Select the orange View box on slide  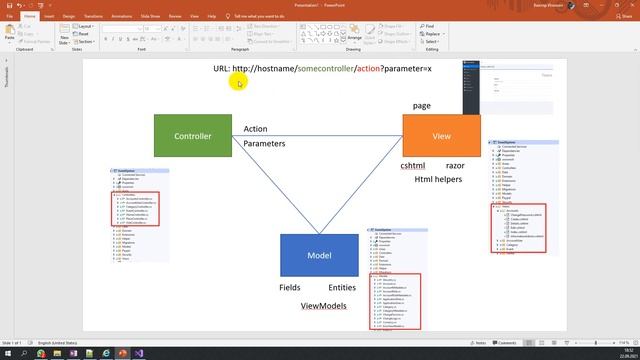click(x=441, y=136)
